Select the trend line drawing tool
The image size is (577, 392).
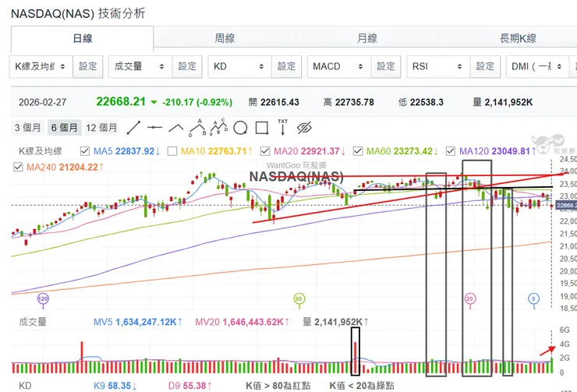(x=133, y=128)
